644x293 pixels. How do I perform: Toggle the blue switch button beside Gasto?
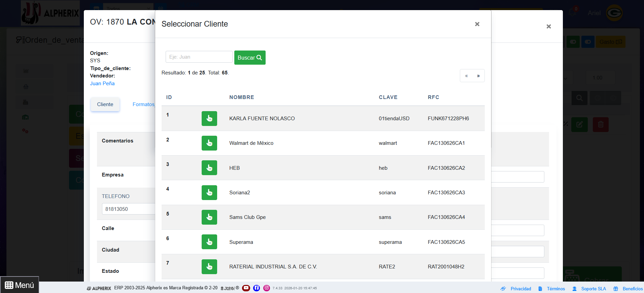(588, 42)
